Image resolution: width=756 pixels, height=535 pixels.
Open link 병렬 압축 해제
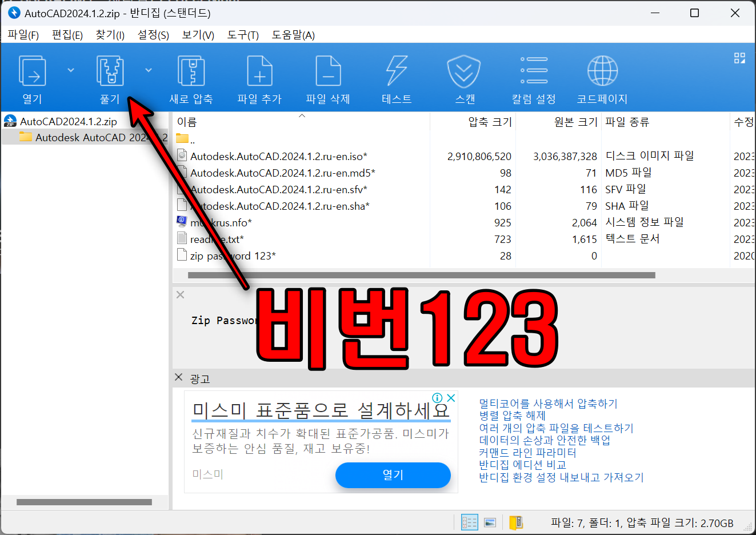click(x=512, y=416)
